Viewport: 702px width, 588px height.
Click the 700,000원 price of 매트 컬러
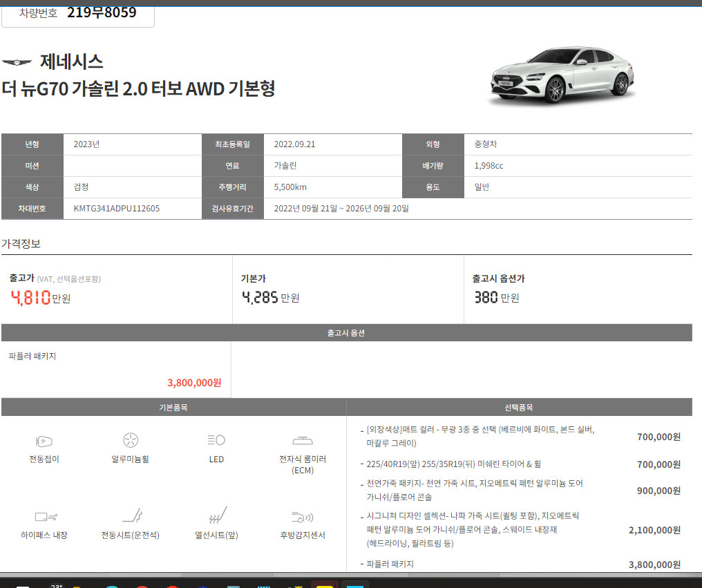tap(658, 437)
